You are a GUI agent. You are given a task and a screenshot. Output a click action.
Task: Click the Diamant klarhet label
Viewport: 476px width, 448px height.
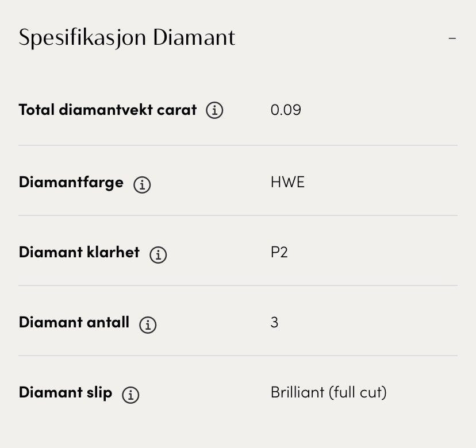pos(79,253)
